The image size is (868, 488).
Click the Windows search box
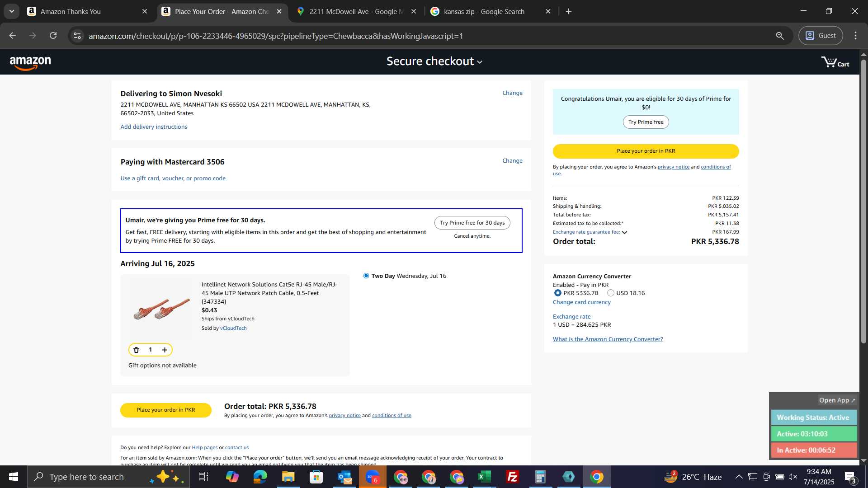click(108, 477)
